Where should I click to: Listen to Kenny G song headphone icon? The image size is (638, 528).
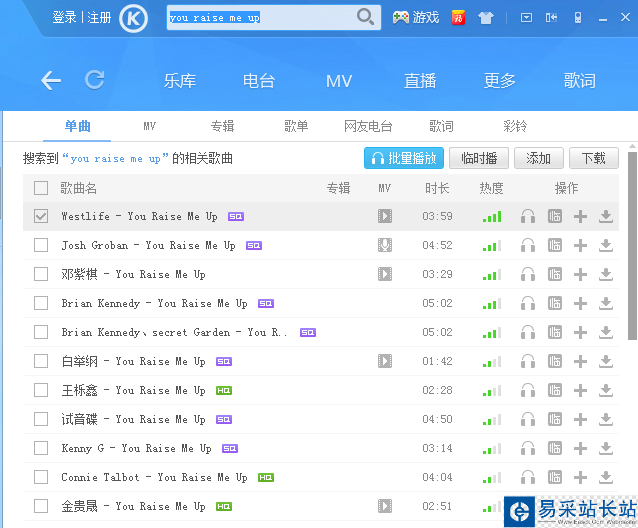(x=528, y=448)
